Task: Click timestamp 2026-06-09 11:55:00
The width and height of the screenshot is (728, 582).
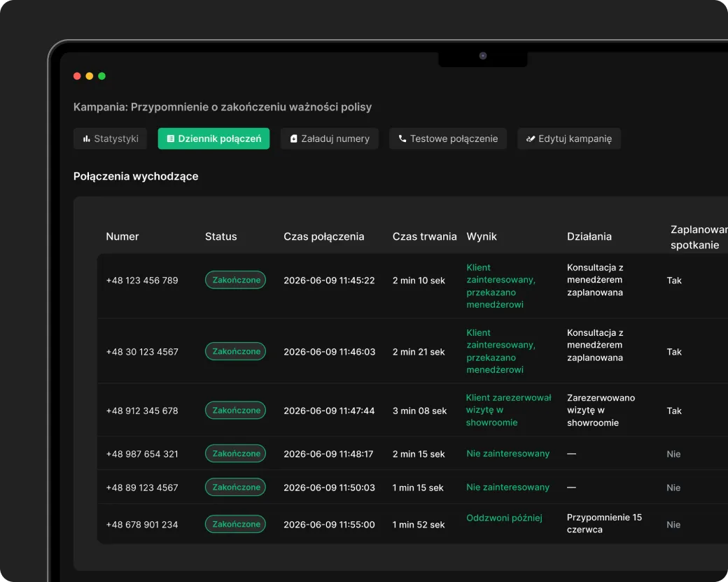Action: (x=329, y=525)
